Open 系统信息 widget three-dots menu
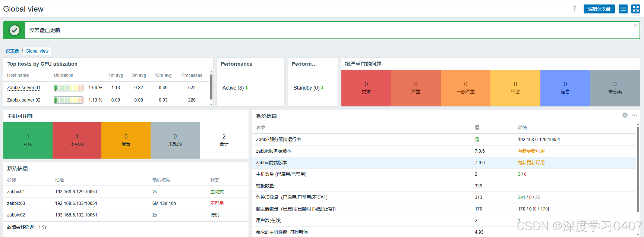The image size is (644, 237). (x=635, y=115)
